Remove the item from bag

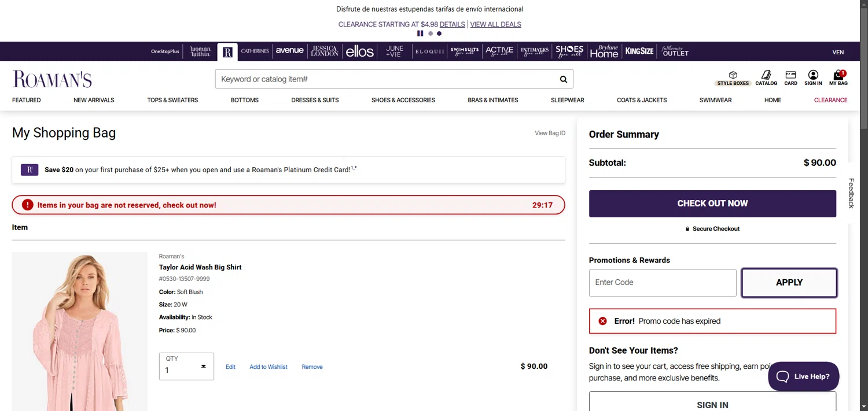click(312, 367)
